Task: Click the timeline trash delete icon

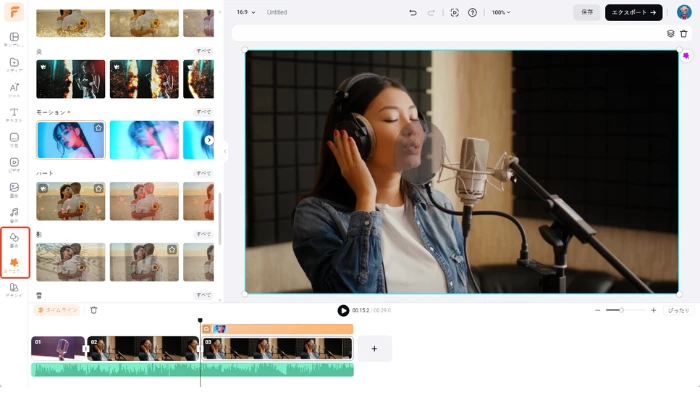Action: [94, 310]
